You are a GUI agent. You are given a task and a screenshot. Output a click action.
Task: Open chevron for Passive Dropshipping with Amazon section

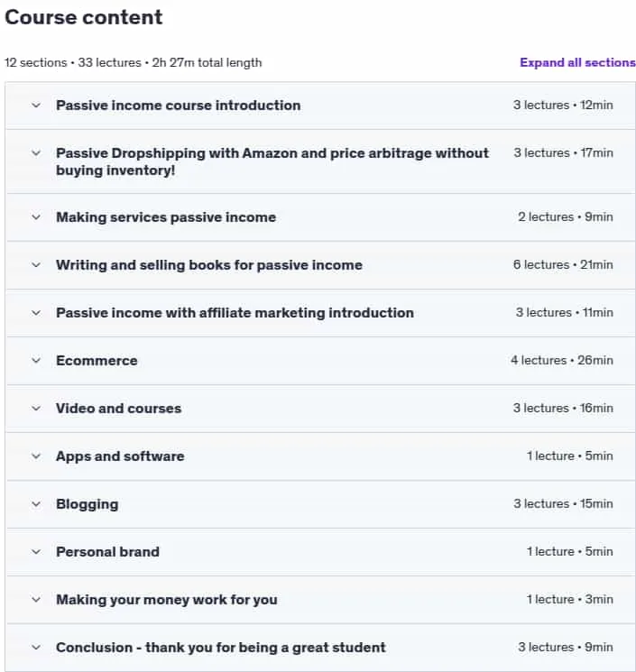point(36,153)
